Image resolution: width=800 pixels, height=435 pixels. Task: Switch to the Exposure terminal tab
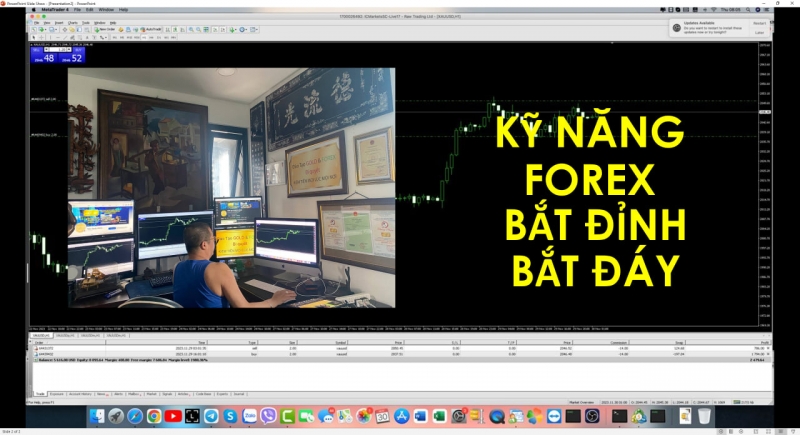click(57, 394)
